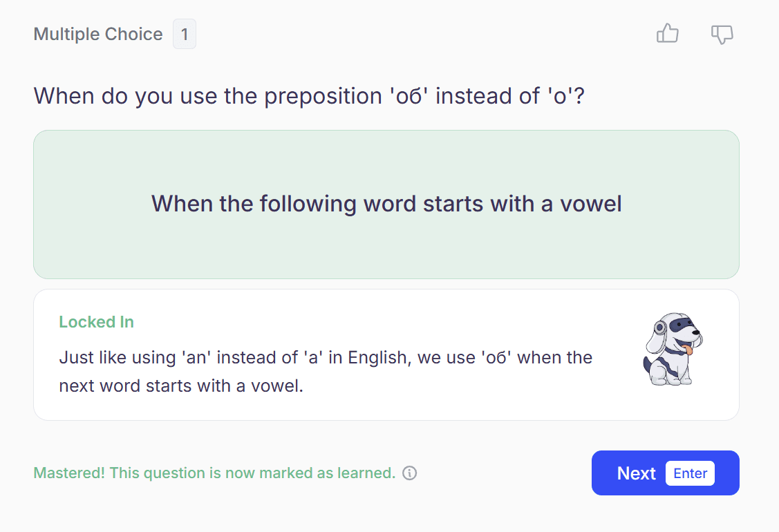779x532 pixels.
Task: Click the question number 1 badge
Action: coord(185,35)
